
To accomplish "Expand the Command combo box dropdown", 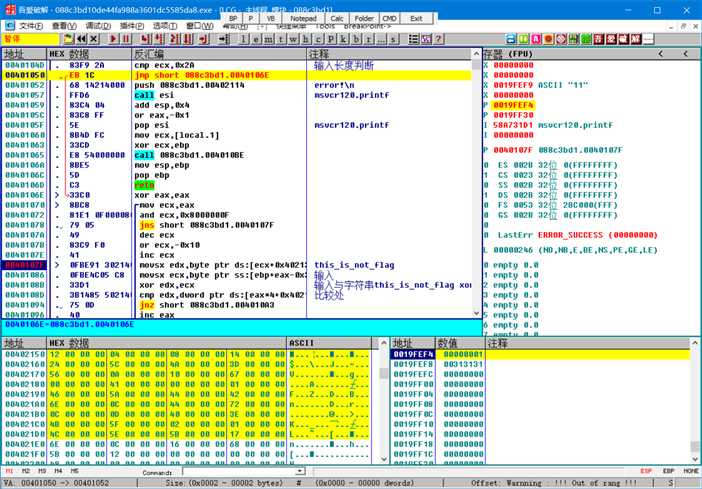I will click(x=300, y=472).
